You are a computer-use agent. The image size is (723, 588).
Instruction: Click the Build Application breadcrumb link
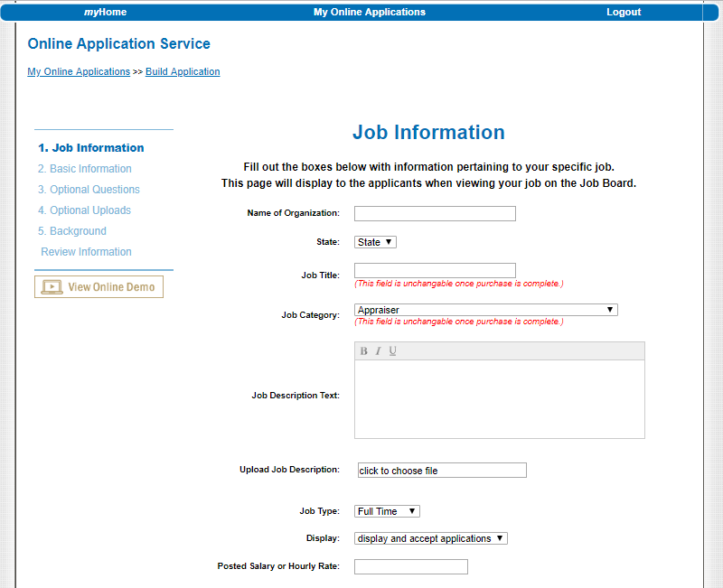(x=183, y=71)
